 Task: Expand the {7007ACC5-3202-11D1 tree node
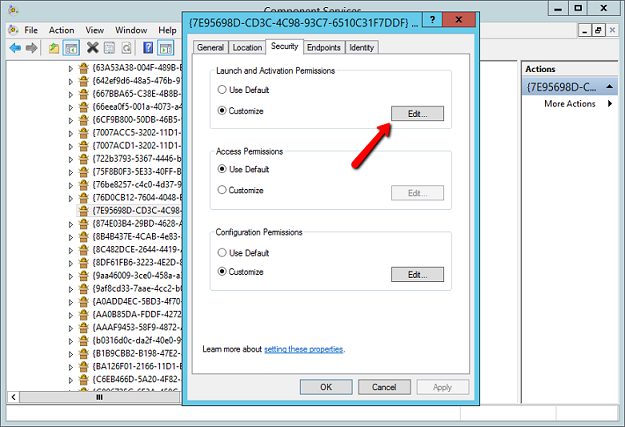[71, 132]
